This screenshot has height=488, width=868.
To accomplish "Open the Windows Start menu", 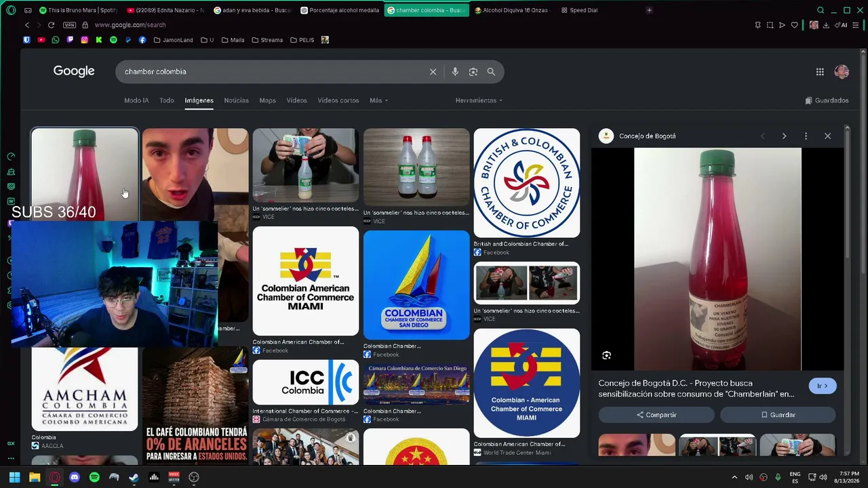I will 14,477.
